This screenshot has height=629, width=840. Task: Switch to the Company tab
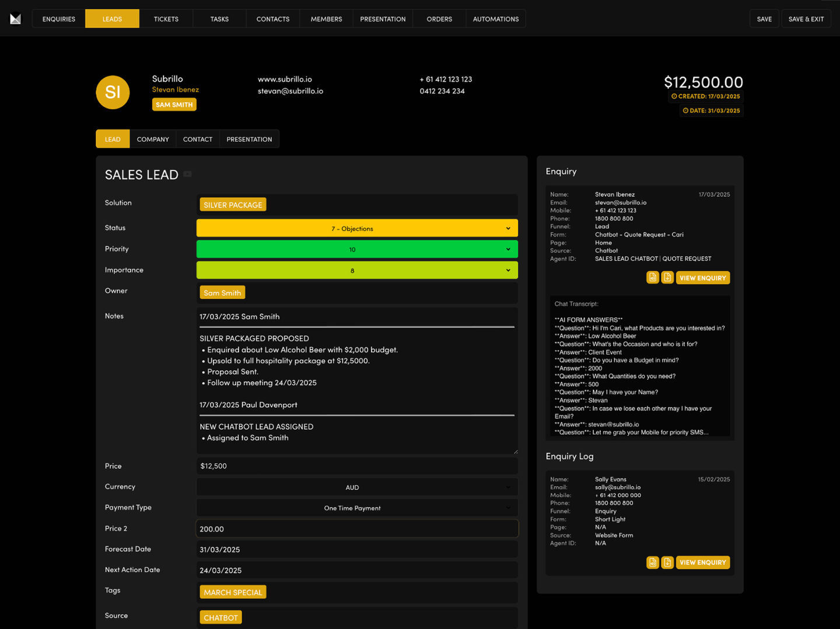click(x=153, y=139)
